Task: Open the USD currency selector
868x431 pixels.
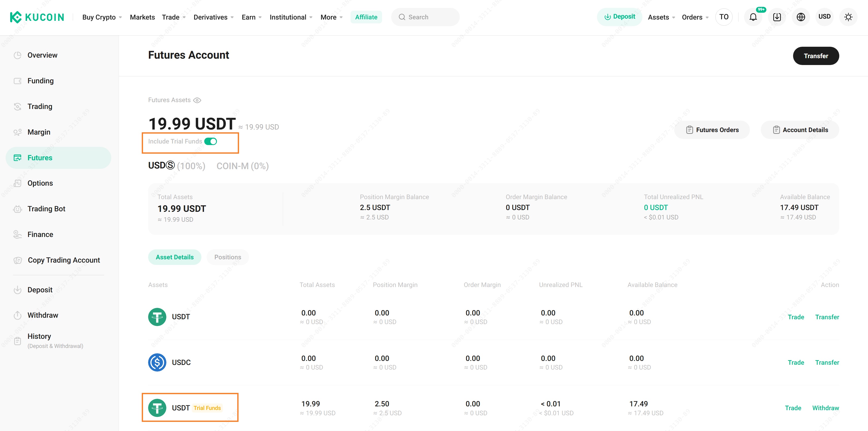Action: point(824,17)
